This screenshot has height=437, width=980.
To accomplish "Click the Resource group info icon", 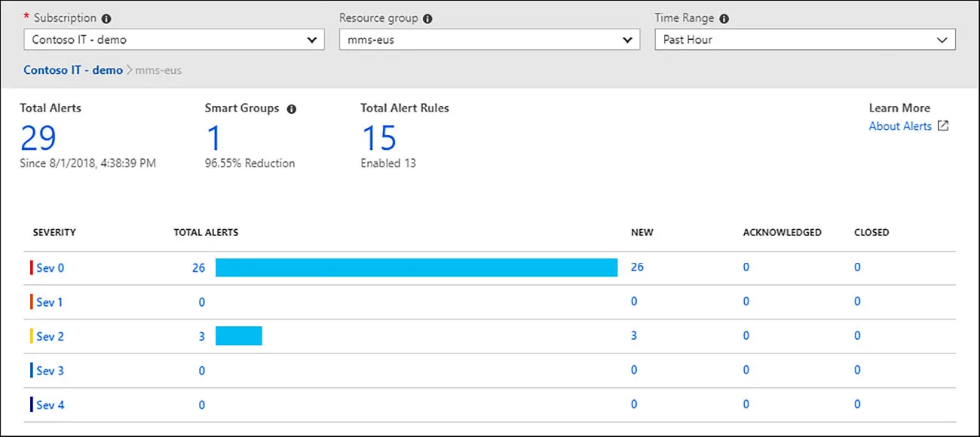I will point(428,17).
